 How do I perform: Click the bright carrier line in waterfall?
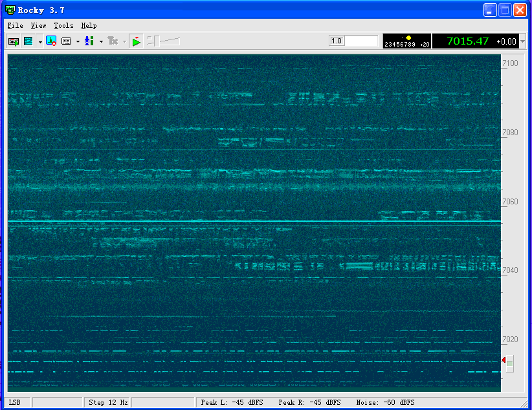254,221
